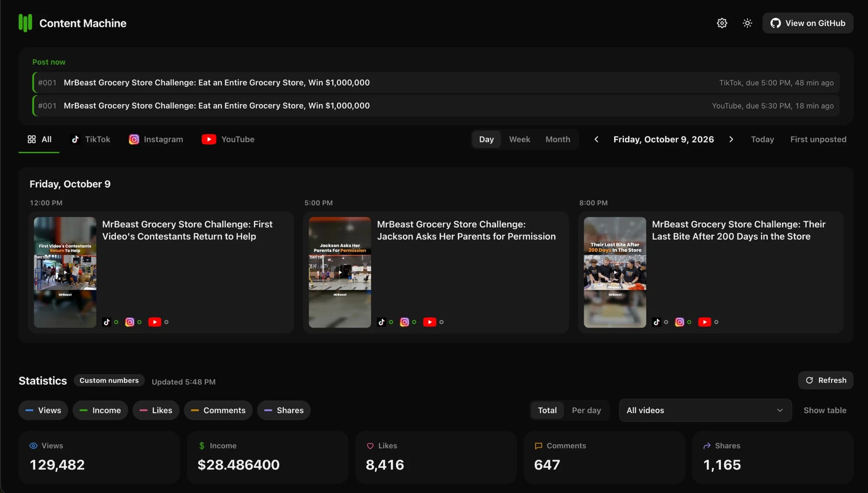Viewport: 868px width, 493px height.
Task: Open thumbnail of Their Last Bite video
Action: click(x=615, y=272)
